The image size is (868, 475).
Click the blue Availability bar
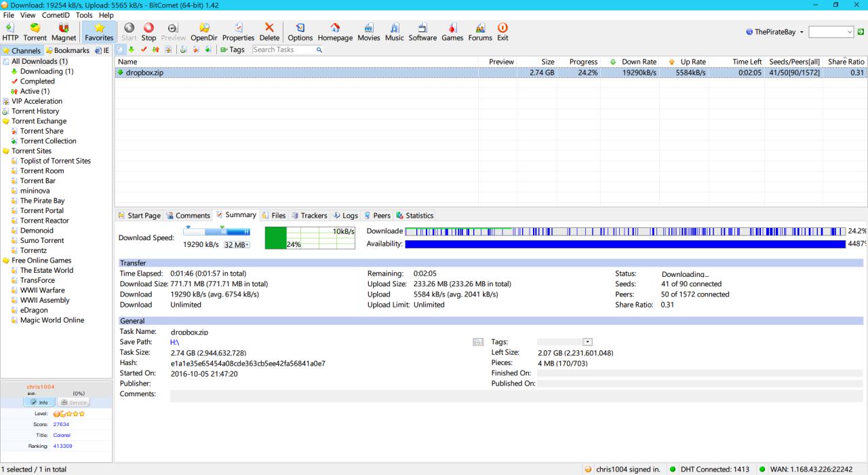(x=625, y=244)
